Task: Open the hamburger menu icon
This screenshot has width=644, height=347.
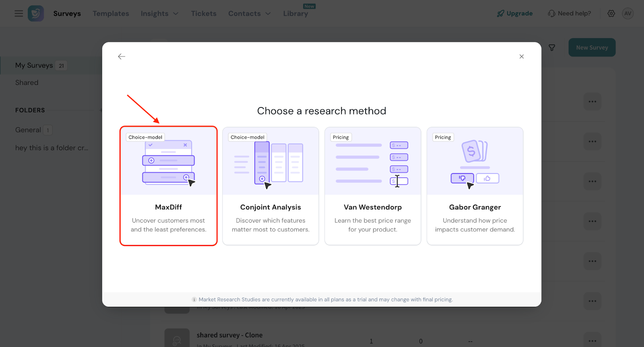Action: pos(19,14)
